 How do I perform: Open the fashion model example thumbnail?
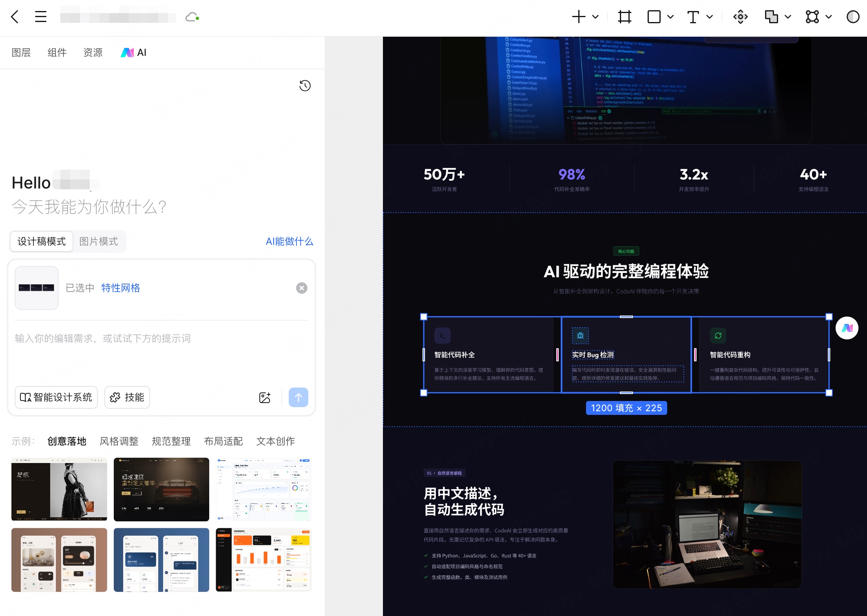coord(59,489)
